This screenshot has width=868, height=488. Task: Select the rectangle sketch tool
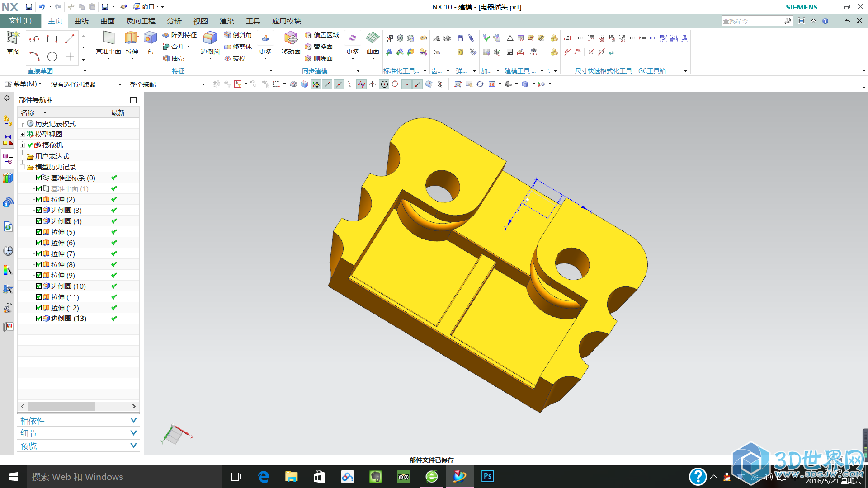tap(52, 39)
